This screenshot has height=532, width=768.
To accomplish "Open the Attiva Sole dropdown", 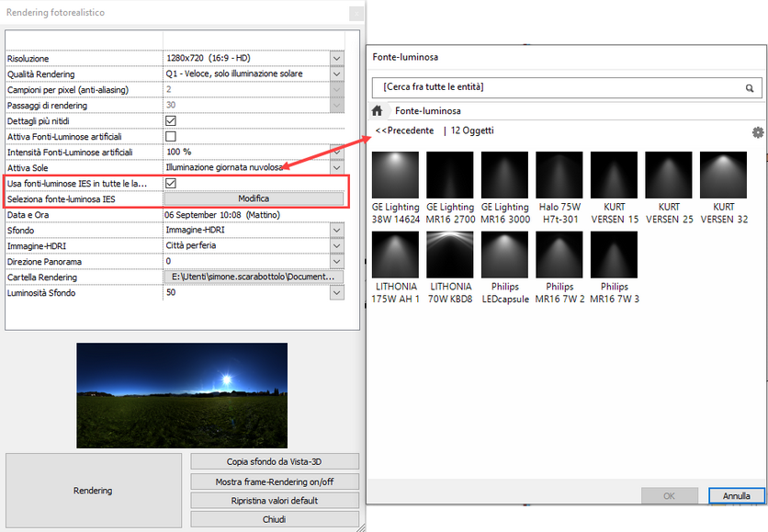I will tap(336, 167).
